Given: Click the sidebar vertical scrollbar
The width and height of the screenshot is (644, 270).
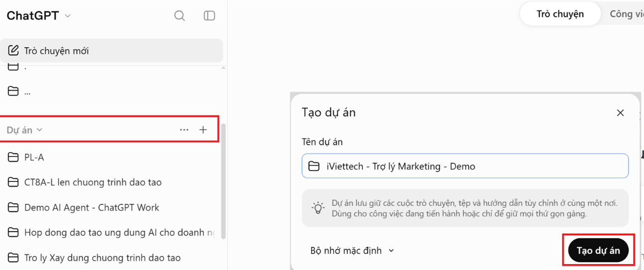Looking at the screenshot, I should 223,181.
